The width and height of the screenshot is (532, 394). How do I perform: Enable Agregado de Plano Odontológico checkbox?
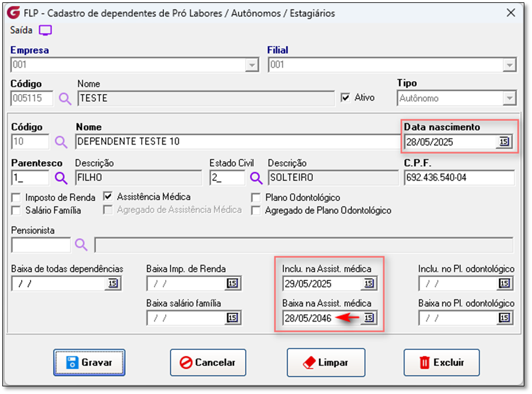pos(256,211)
